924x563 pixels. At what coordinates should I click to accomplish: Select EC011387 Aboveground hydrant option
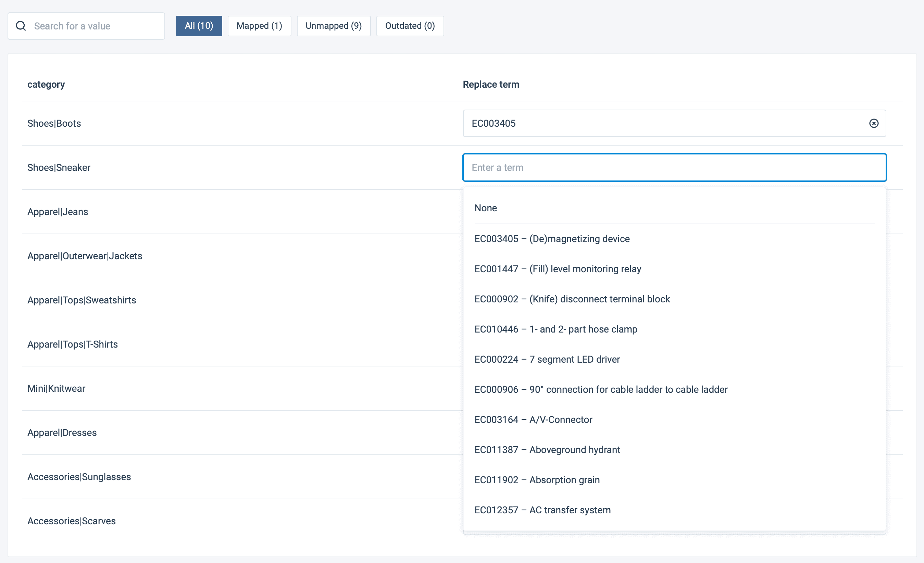(x=547, y=450)
